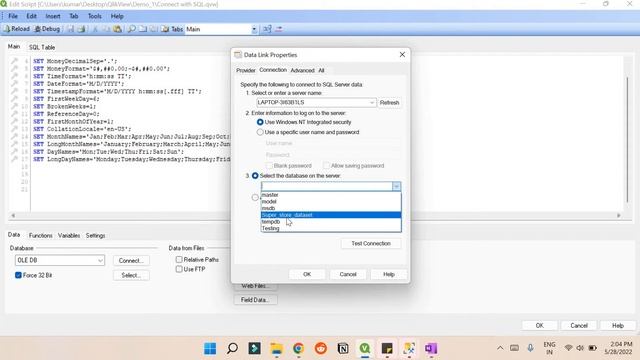The image size is (640, 360).
Task: Open the Tools menu
Action: click(x=95, y=16)
